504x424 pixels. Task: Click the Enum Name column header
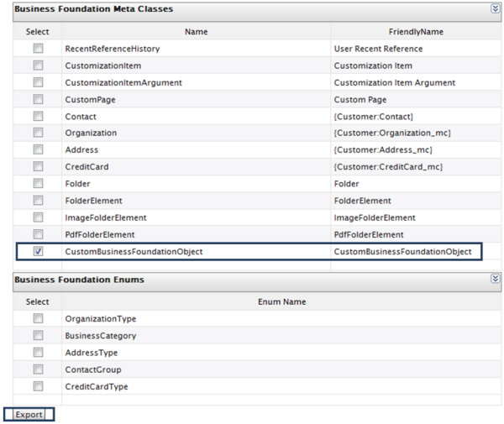click(x=281, y=301)
